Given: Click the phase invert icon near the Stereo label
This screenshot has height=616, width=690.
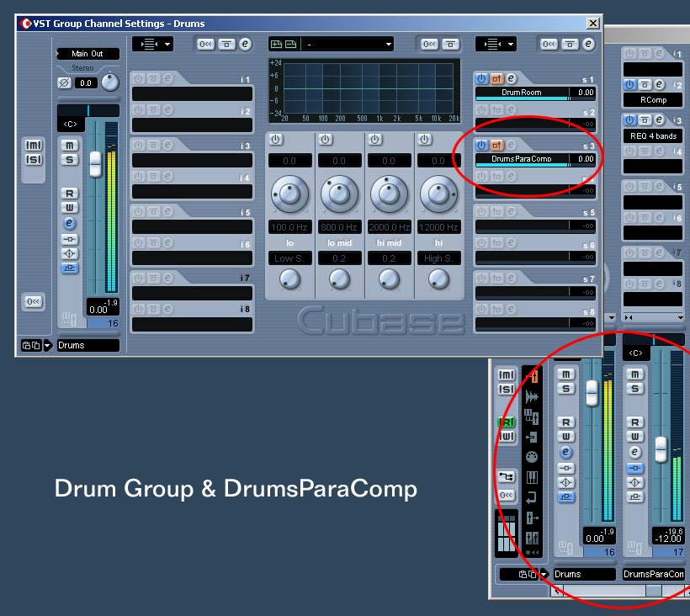Looking at the screenshot, I should pos(63,82).
